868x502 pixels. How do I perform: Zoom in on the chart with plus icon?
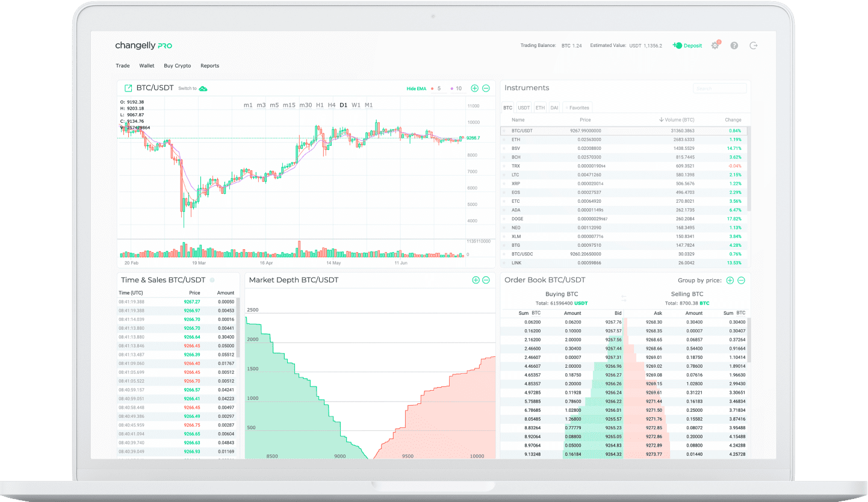tap(475, 88)
